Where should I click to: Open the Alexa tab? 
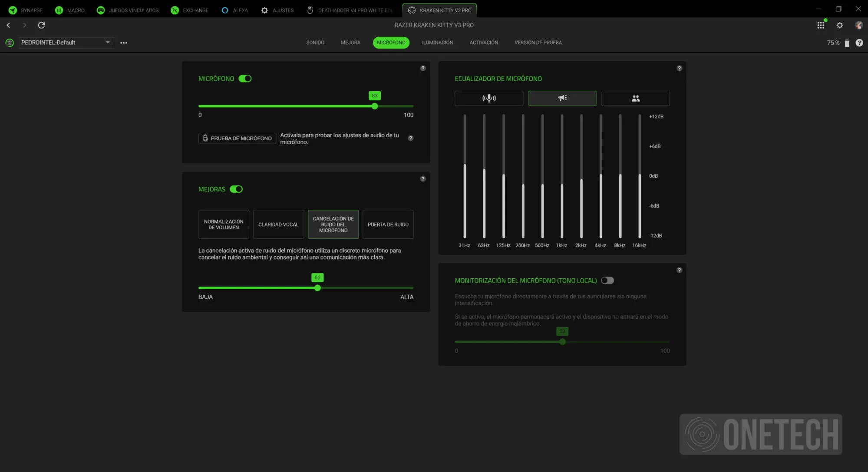[x=234, y=10]
